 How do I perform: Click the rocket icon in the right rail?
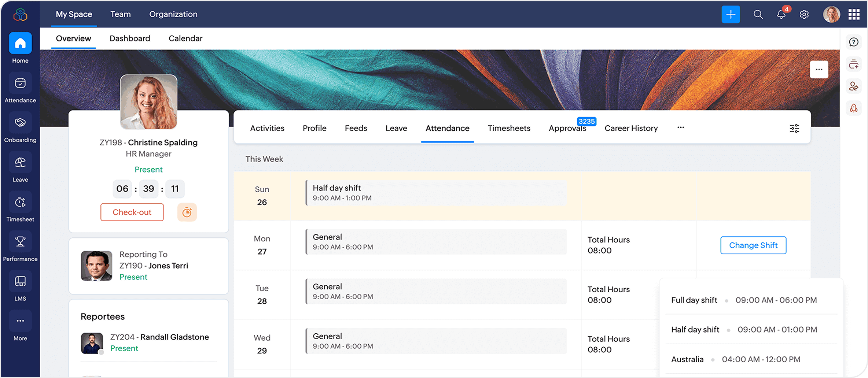pos(854,108)
